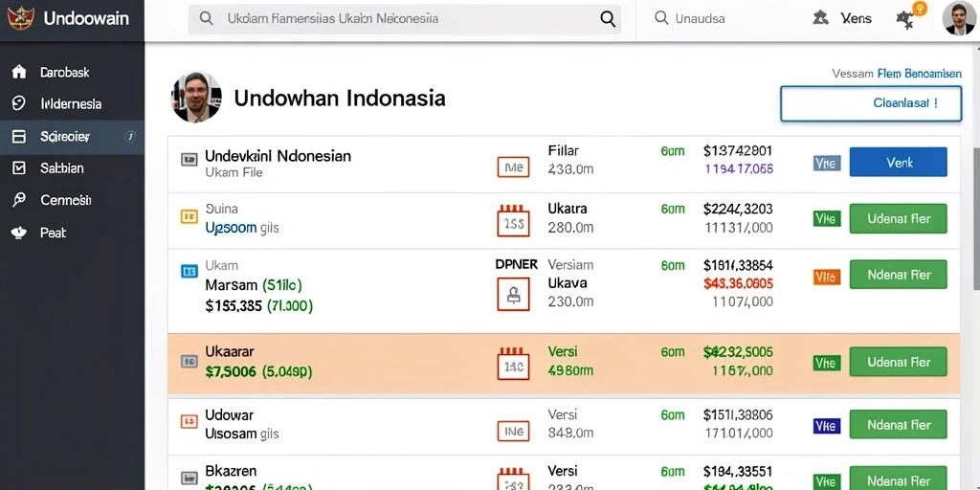Click the orange icon beside Udowar

tap(189, 421)
